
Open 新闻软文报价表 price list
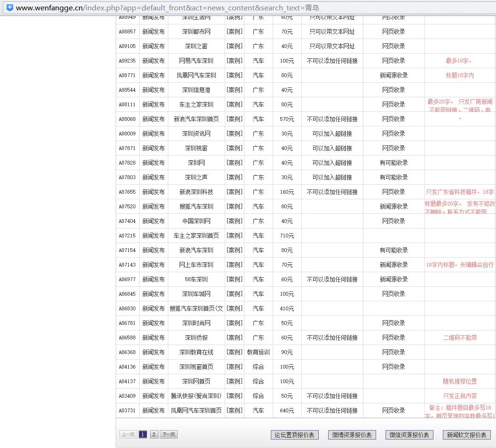[x=466, y=435]
